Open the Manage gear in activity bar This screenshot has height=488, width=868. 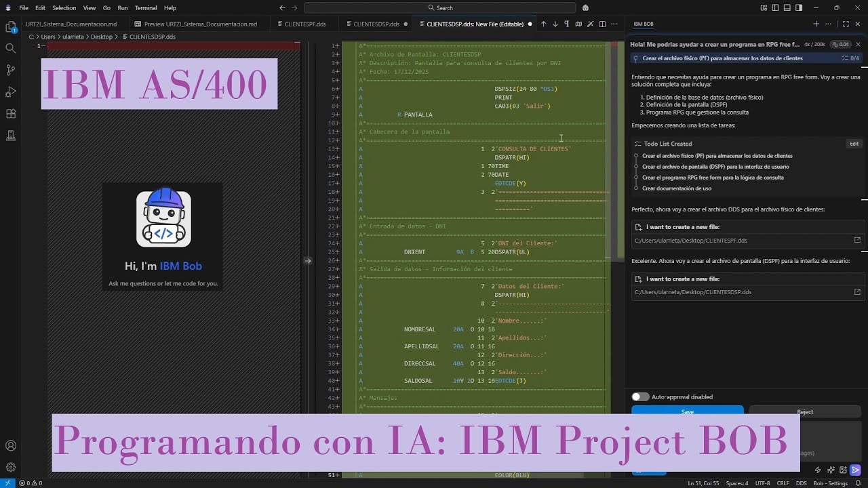coord(11,467)
